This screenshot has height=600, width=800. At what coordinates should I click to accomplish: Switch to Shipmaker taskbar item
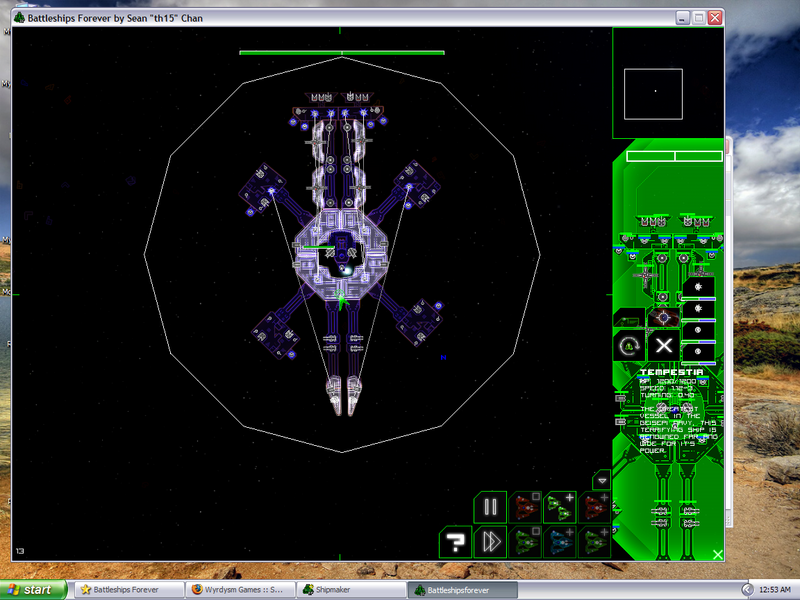pos(352,590)
